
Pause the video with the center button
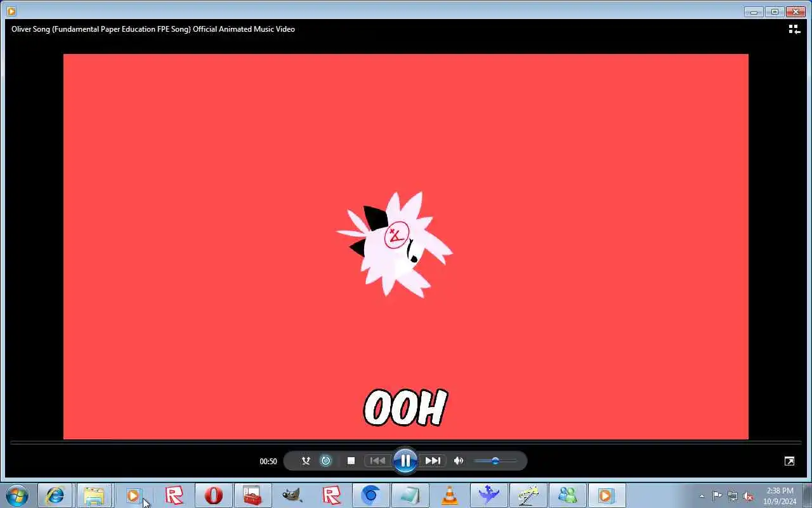405,461
